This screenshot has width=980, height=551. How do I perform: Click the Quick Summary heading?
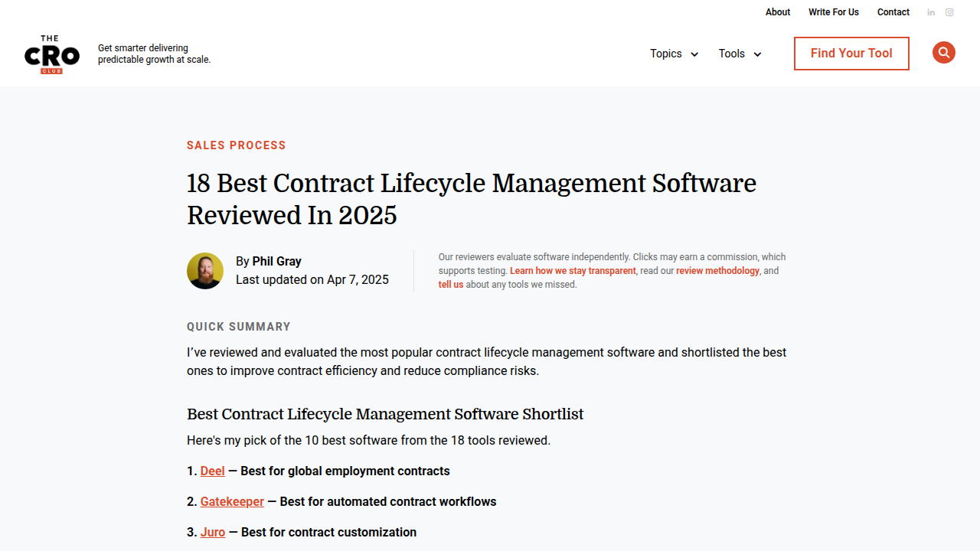click(239, 327)
